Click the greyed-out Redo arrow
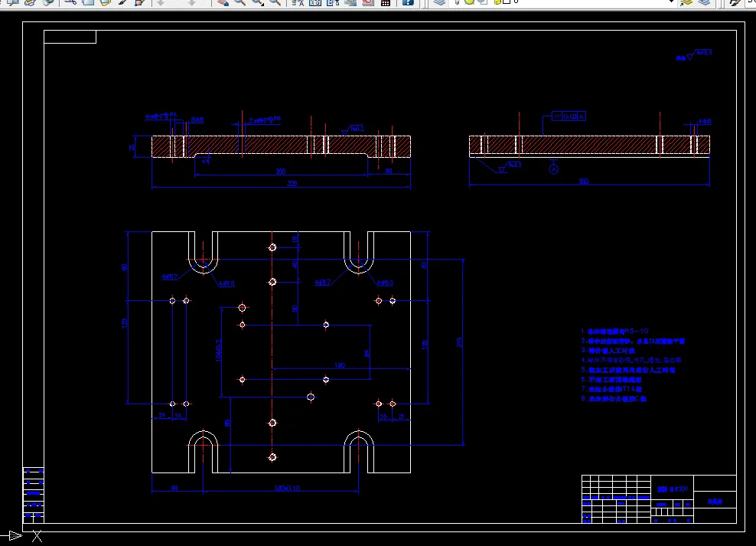This screenshot has height=546, width=756. 191,2
